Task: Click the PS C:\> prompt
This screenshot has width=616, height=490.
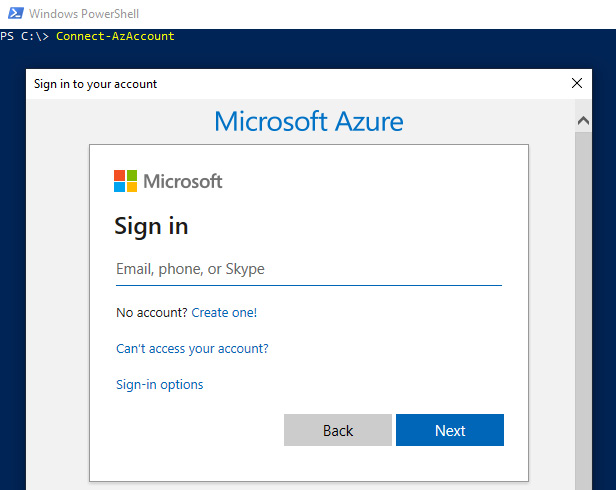Action: pos(24,36)
